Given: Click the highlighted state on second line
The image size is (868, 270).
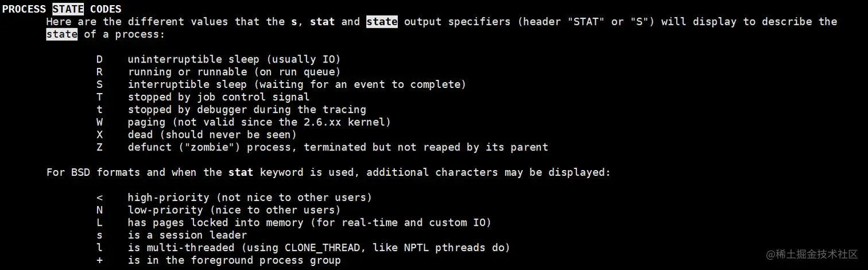Looking at the screenshot, I should [x=62, y=34].
